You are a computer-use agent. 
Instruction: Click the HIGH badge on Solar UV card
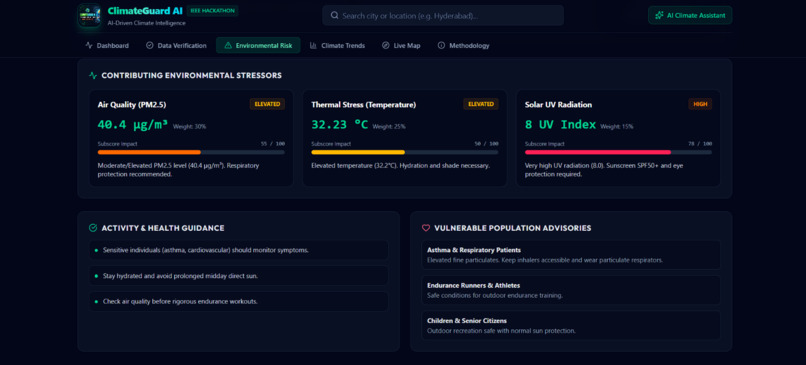tap(700, 104)
